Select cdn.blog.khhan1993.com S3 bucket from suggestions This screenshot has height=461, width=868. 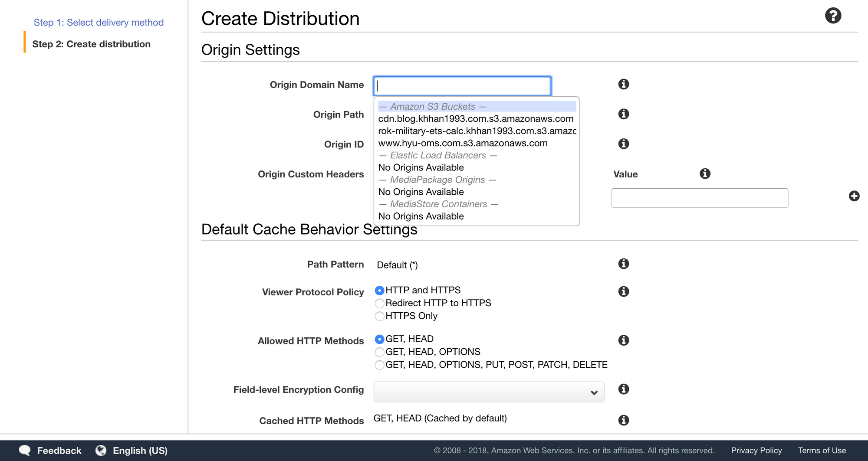coord(476,118)
